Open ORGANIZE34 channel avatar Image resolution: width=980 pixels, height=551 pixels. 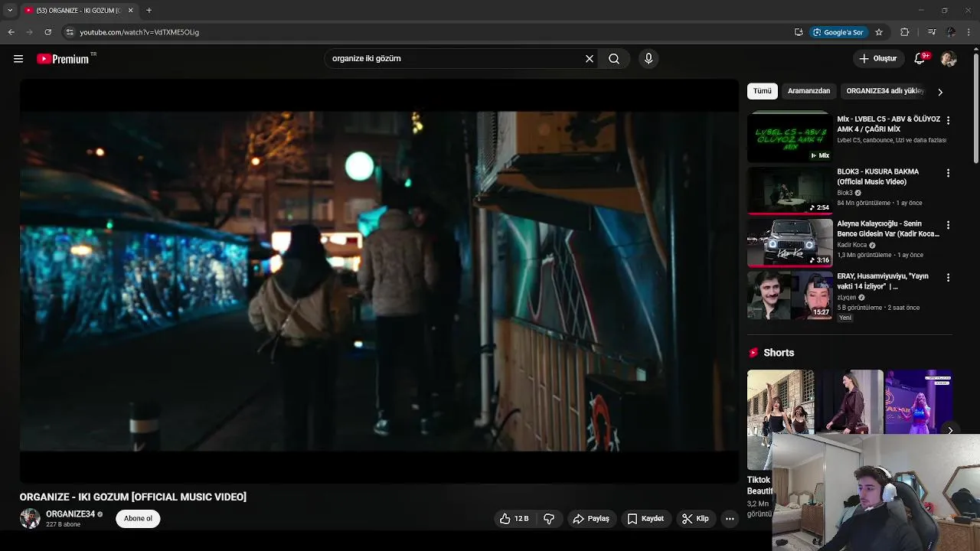tap(30, 518)
